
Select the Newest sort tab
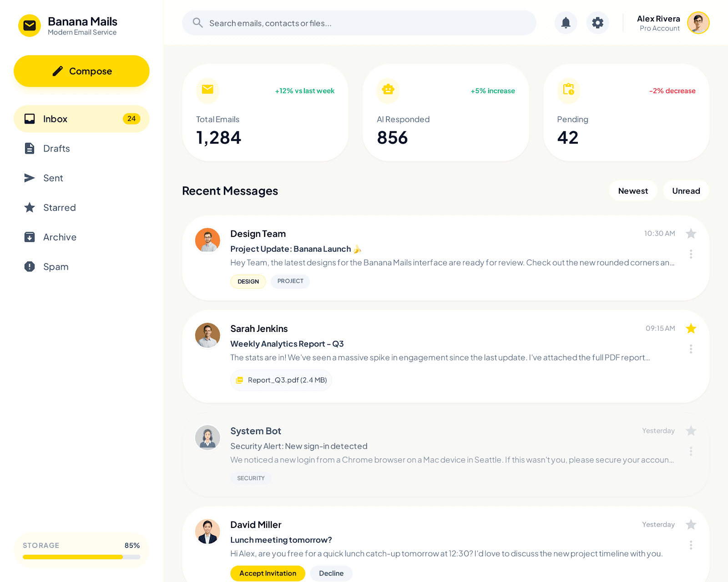pyautogui.click(x=633, y=191)
